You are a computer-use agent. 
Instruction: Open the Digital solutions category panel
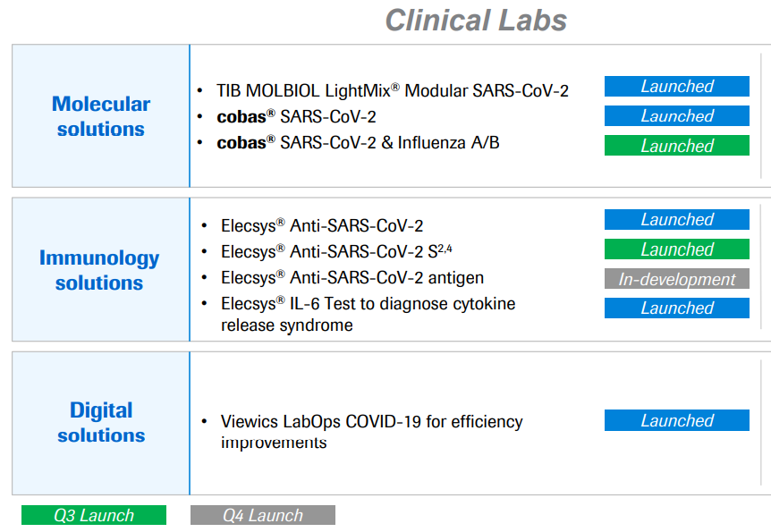click(x=101, y=422)
